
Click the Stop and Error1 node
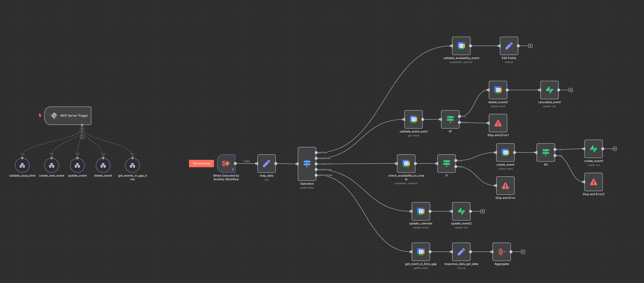(x=498, y=123)
